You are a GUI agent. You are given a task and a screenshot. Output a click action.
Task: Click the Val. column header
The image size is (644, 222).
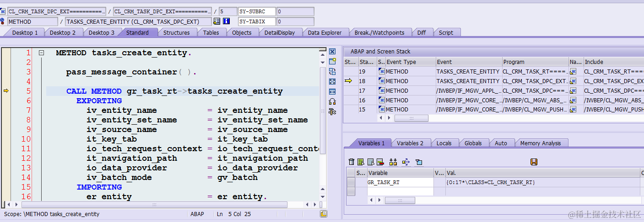pyautogui.click(x=542, y=173)
